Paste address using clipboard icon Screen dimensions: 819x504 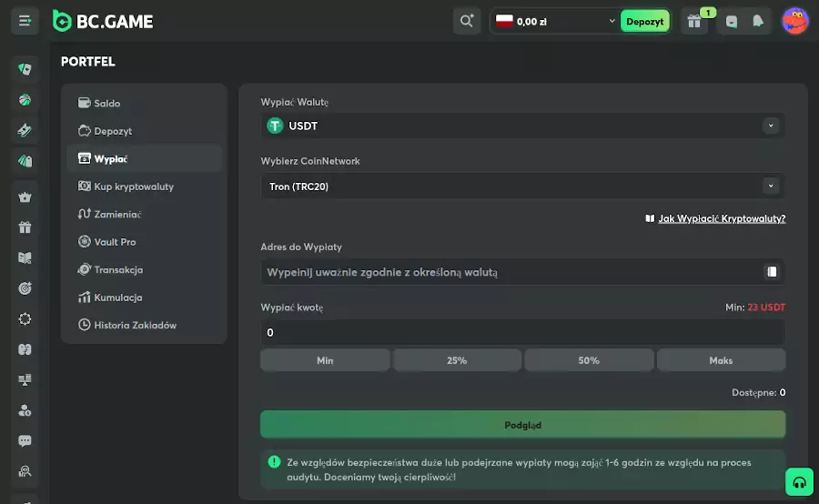click(772, 271)
